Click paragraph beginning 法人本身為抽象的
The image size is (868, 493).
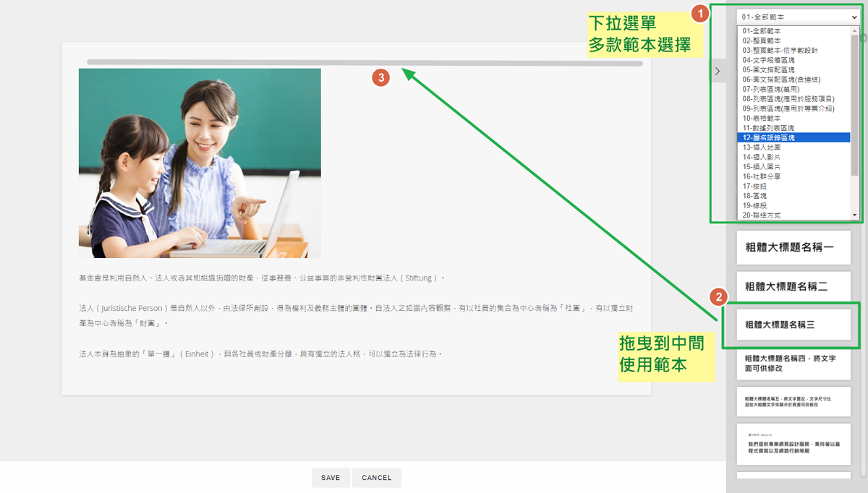pyautogui.click(x=260, y=354)
